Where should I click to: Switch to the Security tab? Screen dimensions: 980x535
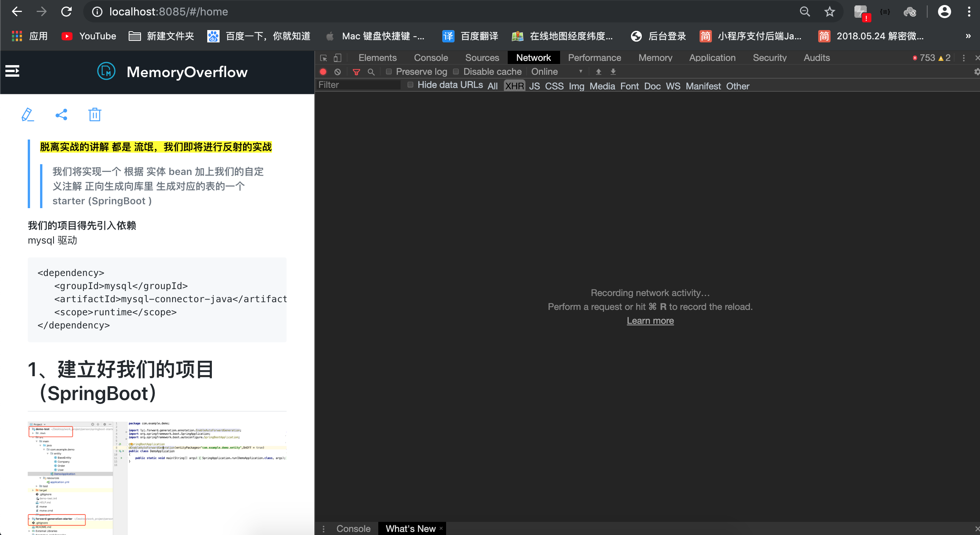770,58
